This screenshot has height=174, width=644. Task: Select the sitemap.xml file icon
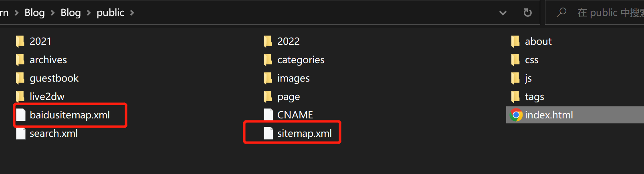[269, 134]
